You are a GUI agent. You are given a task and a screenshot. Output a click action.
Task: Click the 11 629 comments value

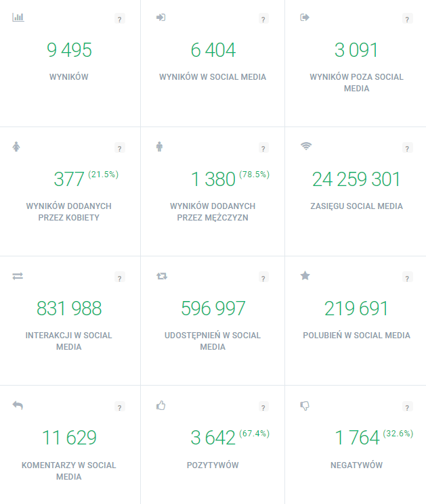(x=69, y=438)
